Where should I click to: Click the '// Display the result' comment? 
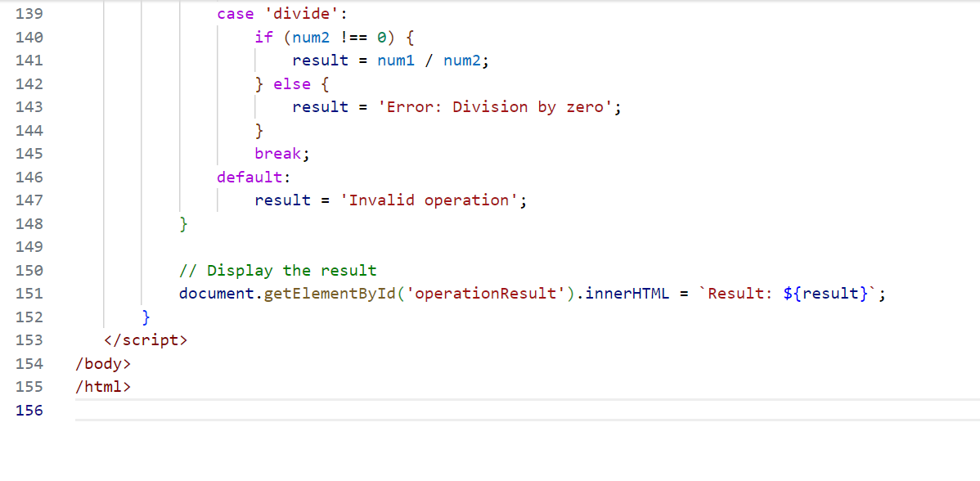tap(278, 271)
